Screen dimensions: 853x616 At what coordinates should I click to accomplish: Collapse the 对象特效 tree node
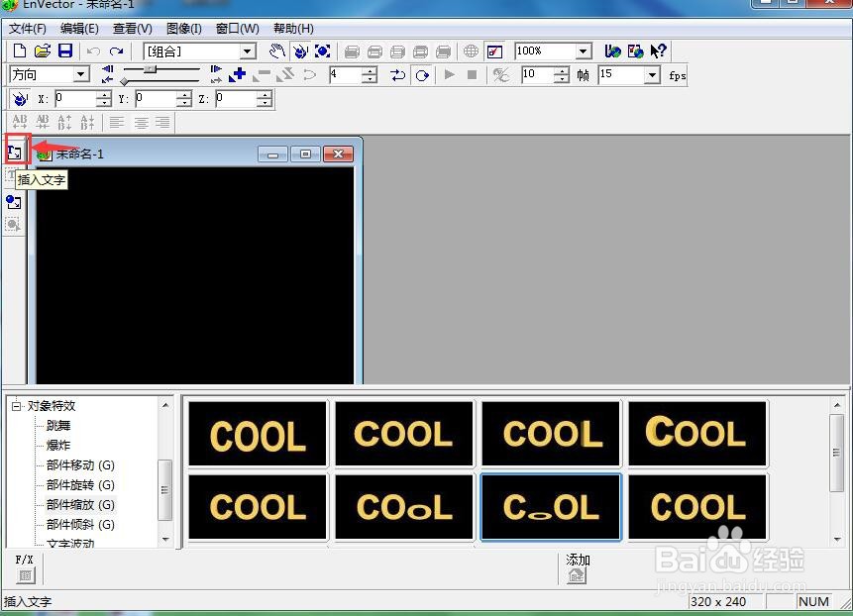pyautogui.click(x=16, y=406)
